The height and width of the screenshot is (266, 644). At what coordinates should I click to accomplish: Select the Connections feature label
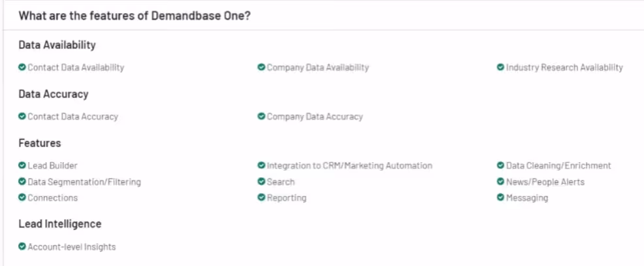tap(52, 198)
